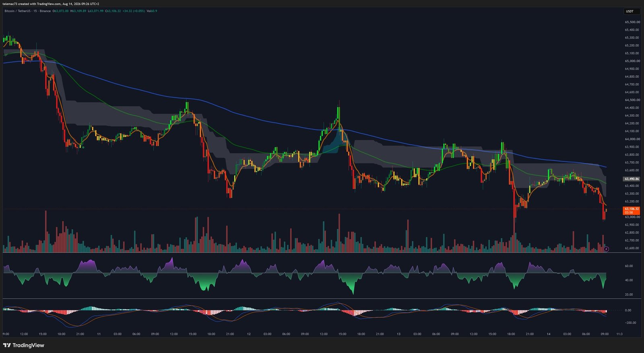Image resolution: width=644 pixels, height=353 pixels.
Task: Click the change value +34.32 (+0.05%)
Action: (134, 11)
